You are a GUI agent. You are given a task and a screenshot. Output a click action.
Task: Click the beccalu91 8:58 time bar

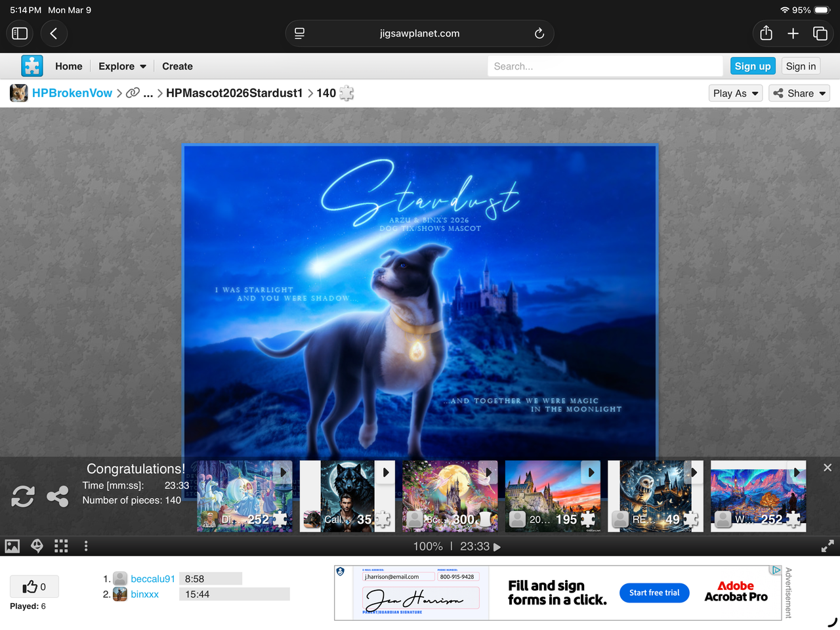tap(211, 579)
